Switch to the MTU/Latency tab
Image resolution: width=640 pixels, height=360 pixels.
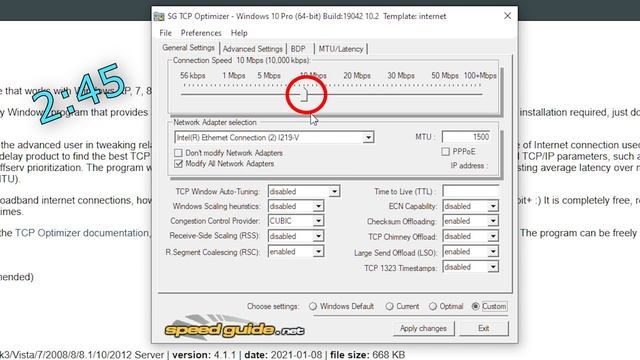point(341,49)
